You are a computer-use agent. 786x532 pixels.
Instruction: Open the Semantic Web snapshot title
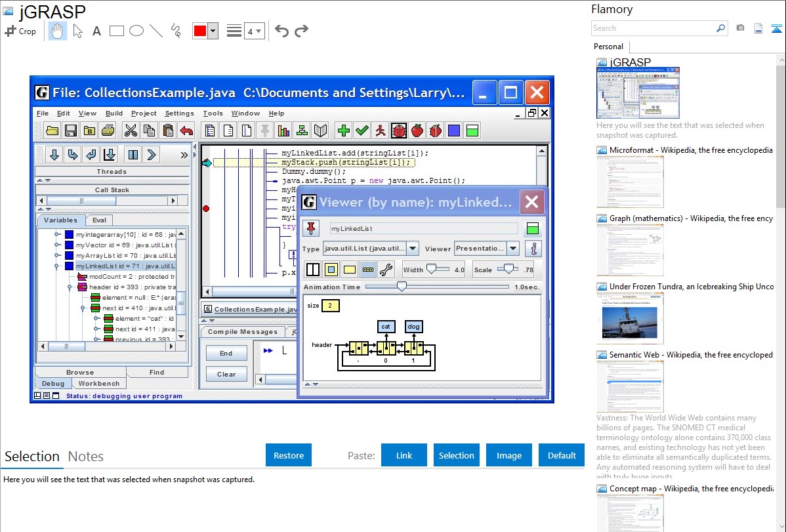[691, 354]
